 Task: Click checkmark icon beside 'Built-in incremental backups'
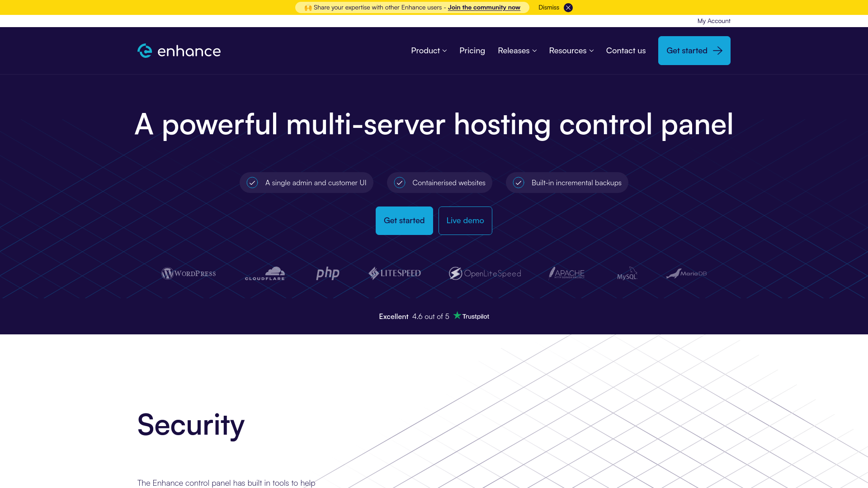point(519,183)
